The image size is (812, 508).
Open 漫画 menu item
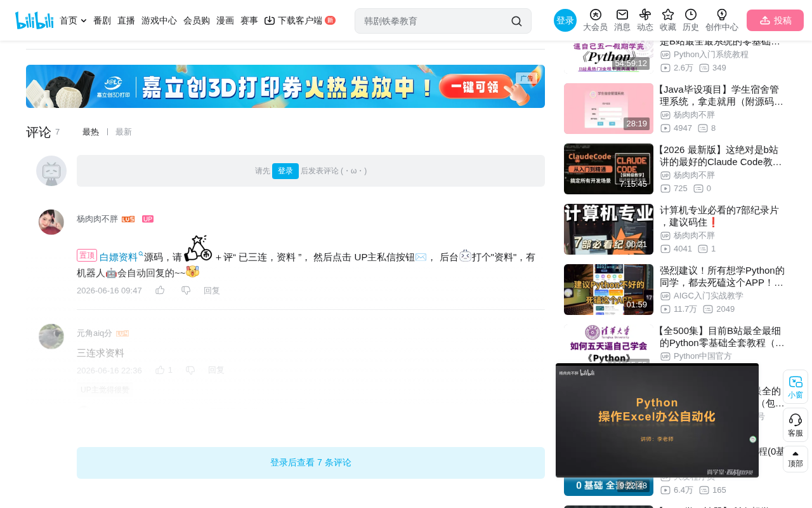pyautogui.click(x=225, y=20)
